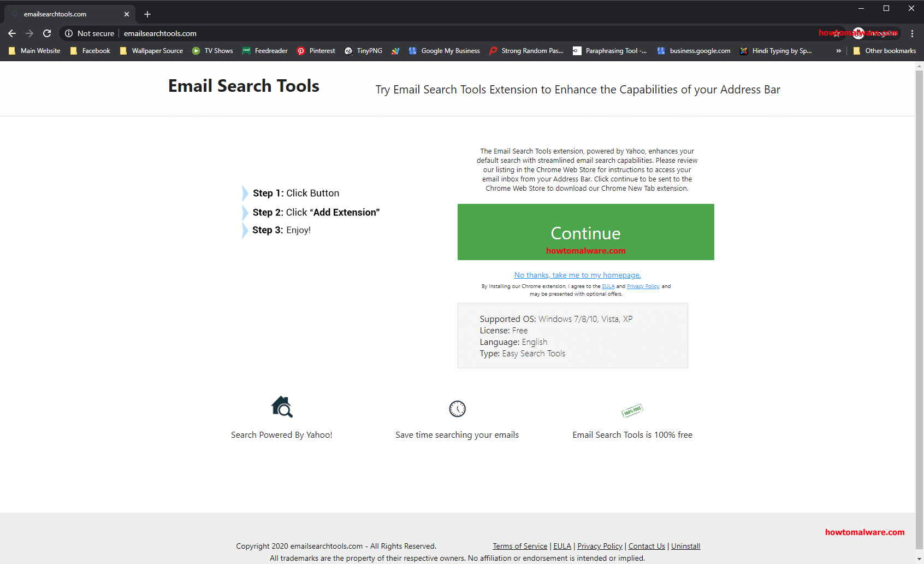
Task: Reload the emailsearchtools.com page
Action: coord(47,33)
